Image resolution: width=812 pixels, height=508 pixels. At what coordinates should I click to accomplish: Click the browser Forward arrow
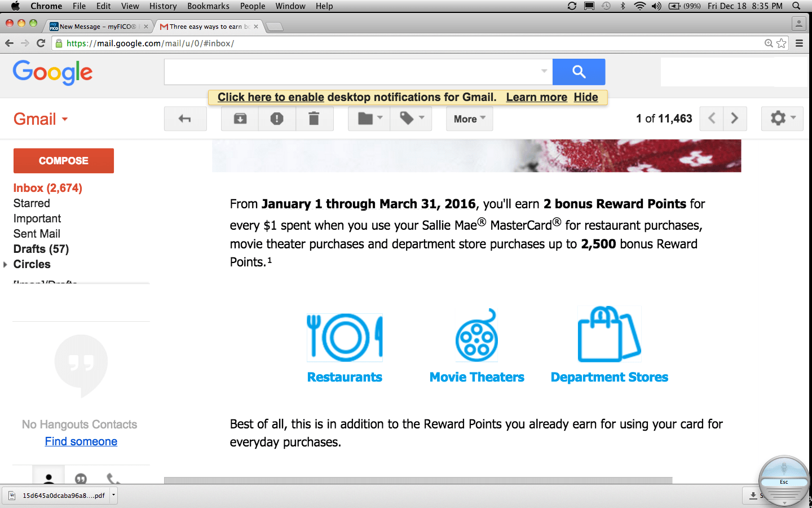(25, 43)
